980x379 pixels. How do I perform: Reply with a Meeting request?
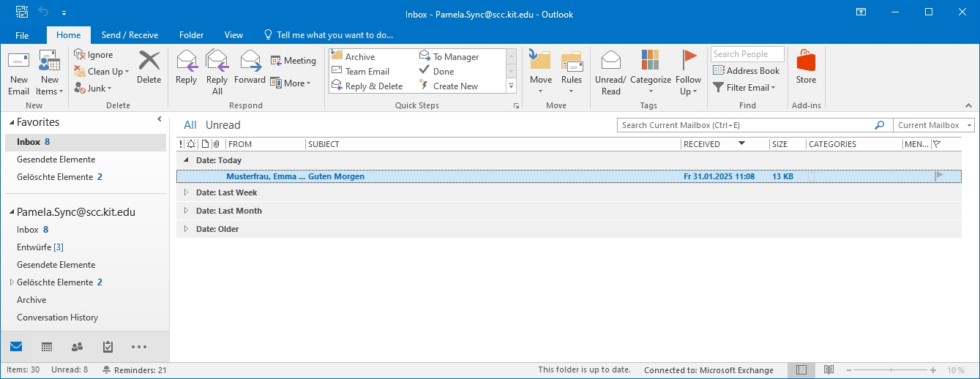pos(293,61)
